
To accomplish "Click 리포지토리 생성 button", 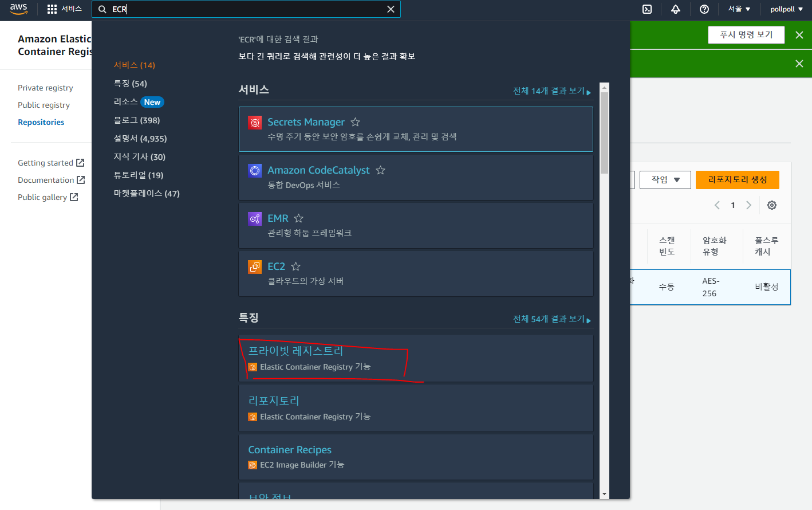I will (738, 180).
